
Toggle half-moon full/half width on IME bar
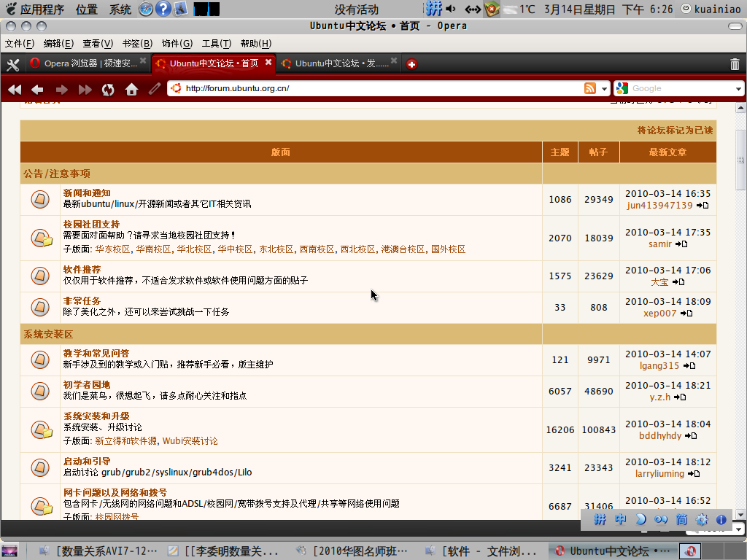coord(640,519)
